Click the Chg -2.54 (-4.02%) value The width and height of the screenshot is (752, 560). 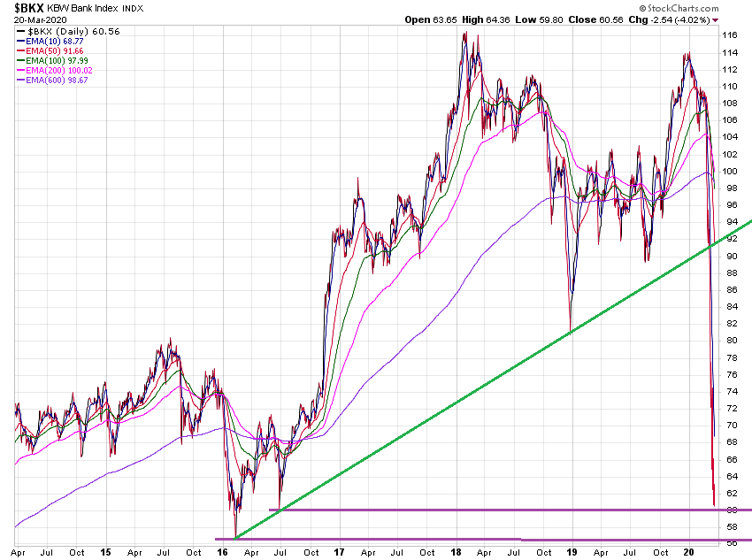(670, 20)
